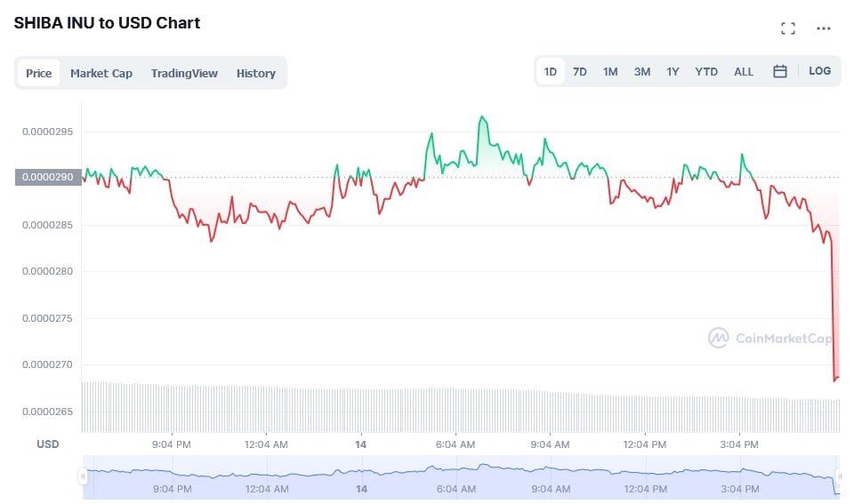
Task: Select the 1D time range
Action: [x=551, y=71]
